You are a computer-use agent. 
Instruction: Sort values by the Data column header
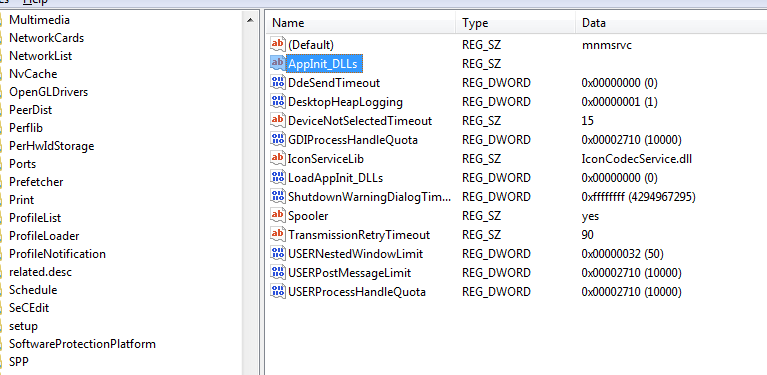click(671, 22)
